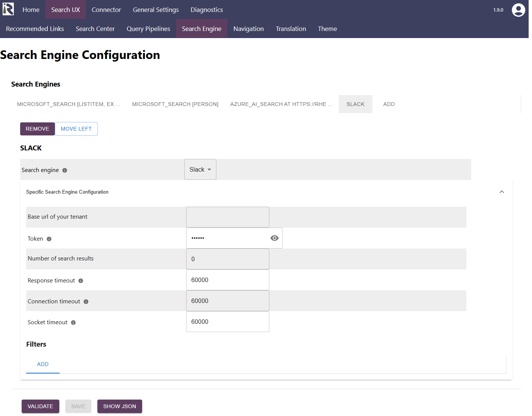Open General Settings menu
This screenshot has width=532, height=416.
tap(156, 10)
